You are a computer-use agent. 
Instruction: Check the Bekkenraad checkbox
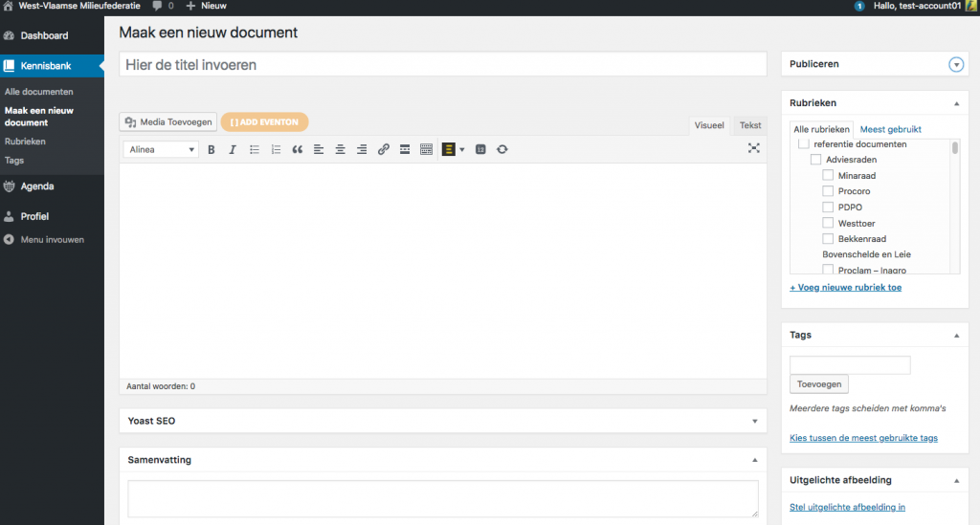tap(828, 238)
